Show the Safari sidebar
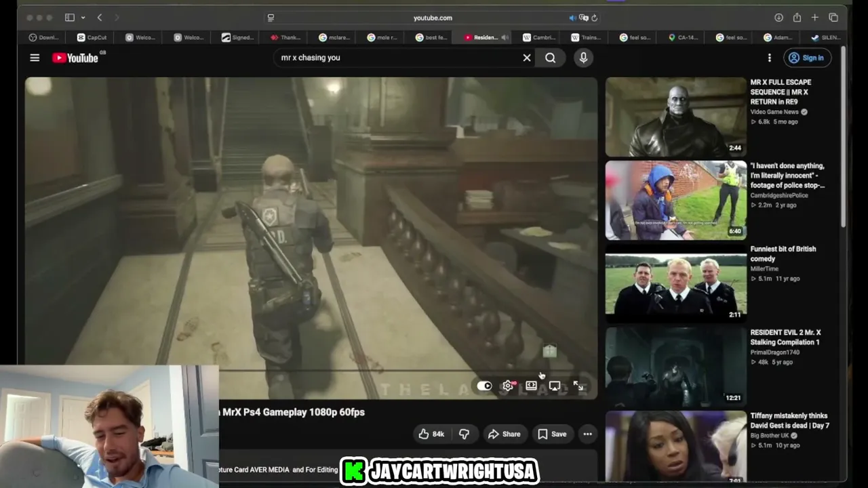 70,18
